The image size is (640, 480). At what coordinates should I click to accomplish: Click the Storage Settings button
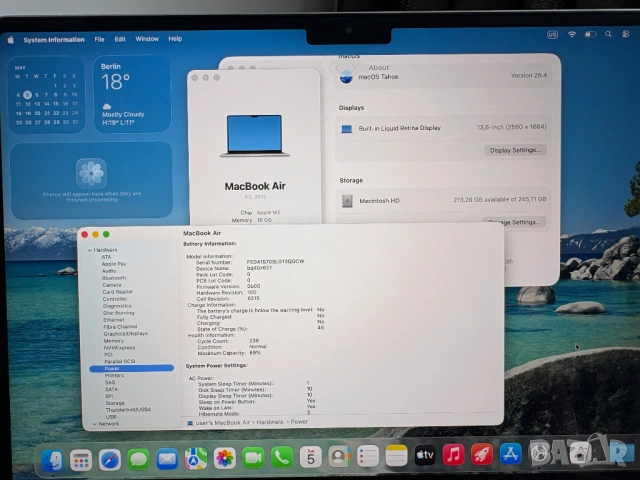515,222
